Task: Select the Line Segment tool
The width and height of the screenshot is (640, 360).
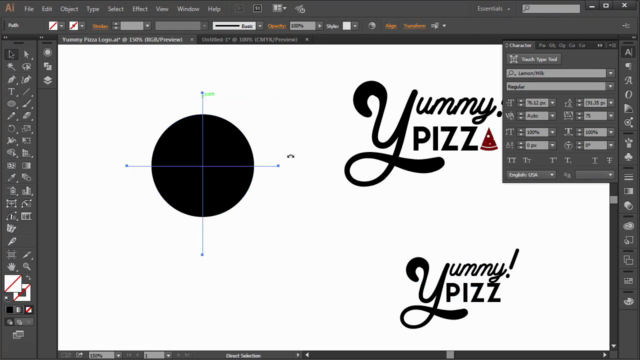Action: pyautogui.click(x=27, y=91)
